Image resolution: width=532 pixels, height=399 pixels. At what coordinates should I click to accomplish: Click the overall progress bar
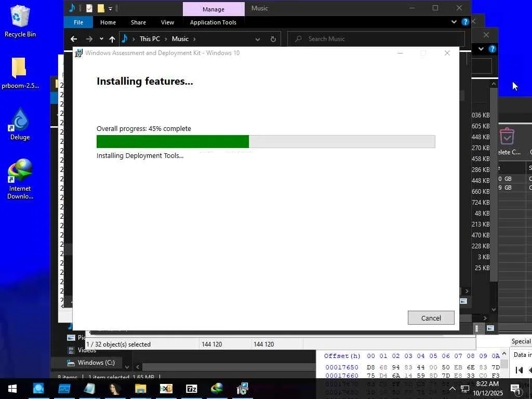click(265, 141)
